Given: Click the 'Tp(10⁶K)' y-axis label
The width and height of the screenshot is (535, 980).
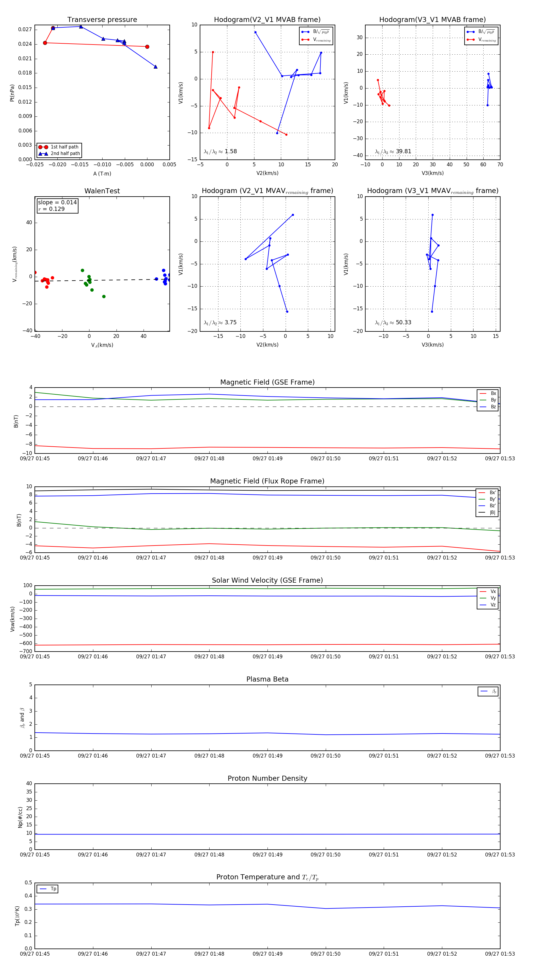Looking at the screenshot, I should pyautogui.click(x=17, y=916).
